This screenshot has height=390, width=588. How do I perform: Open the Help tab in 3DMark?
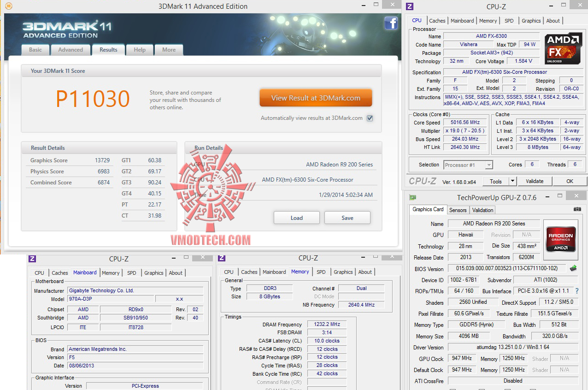click(140, 50)
